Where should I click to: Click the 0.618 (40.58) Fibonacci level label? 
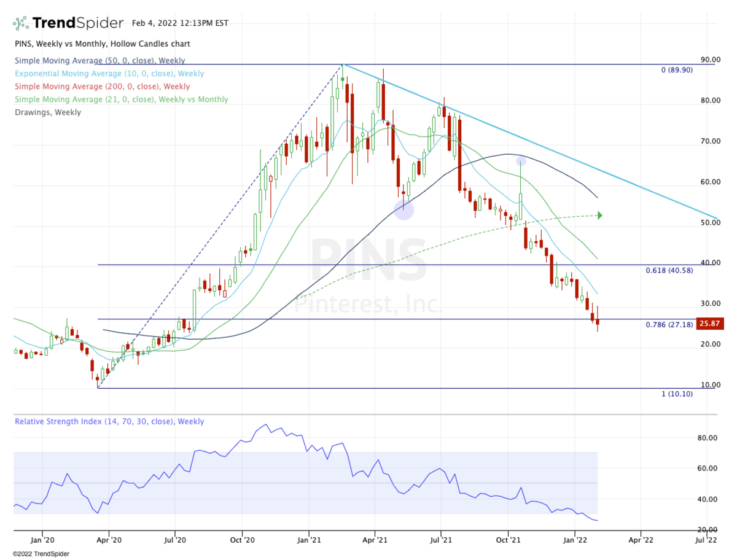pos(669,271)
